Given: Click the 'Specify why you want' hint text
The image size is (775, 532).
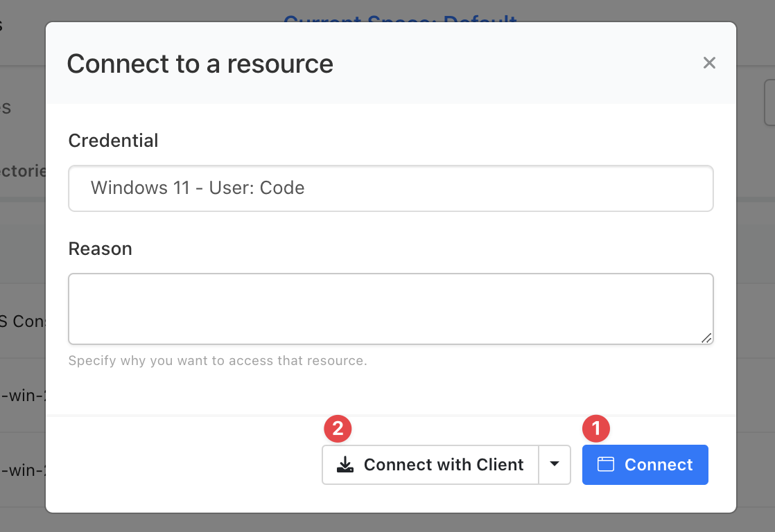Looking at the screenshot, I should [217, 361].
